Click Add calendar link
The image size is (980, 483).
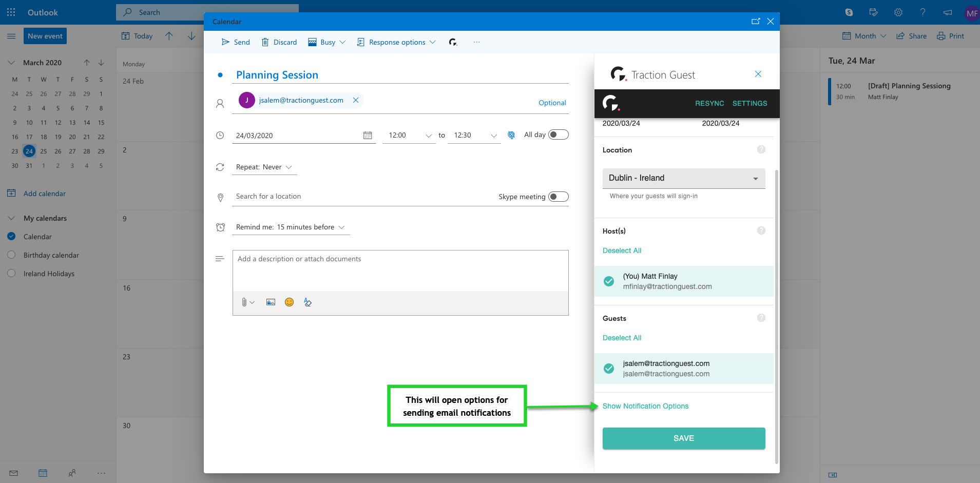point(45,194)
